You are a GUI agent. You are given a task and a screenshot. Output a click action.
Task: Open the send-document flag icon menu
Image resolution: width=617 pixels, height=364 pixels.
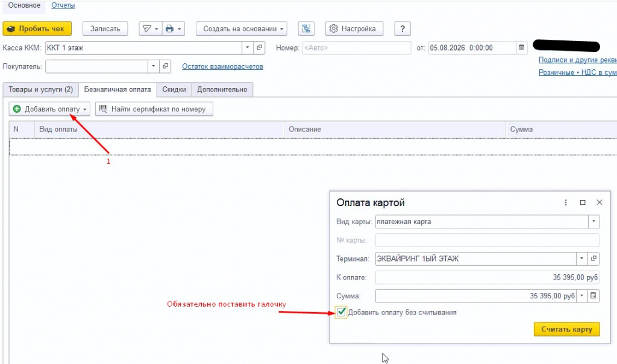click(150, 29)
